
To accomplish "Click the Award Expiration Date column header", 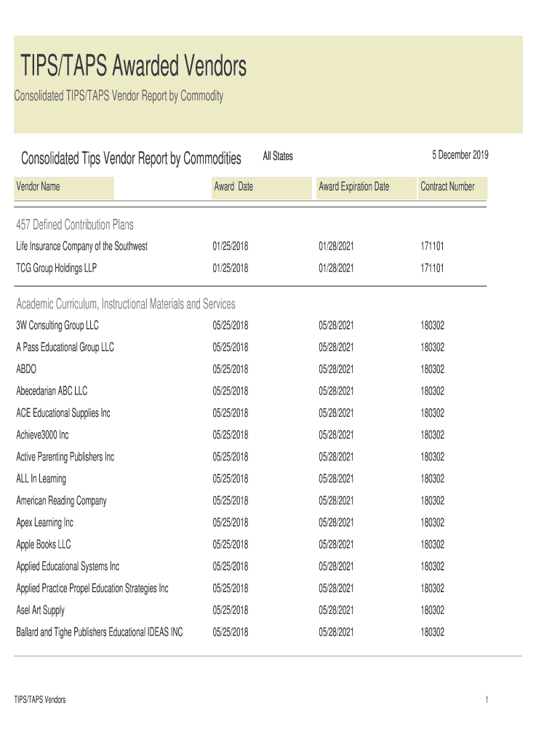I will (353, 187).
